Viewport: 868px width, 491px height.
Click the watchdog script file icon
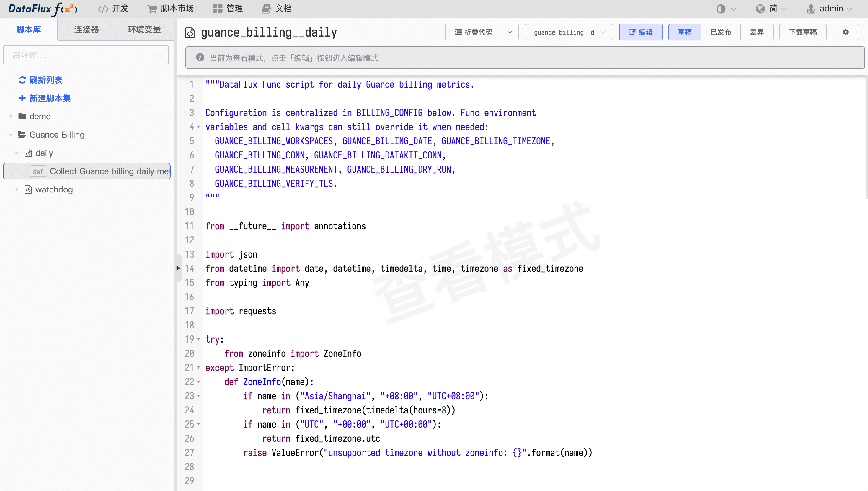tap(28, 189)
